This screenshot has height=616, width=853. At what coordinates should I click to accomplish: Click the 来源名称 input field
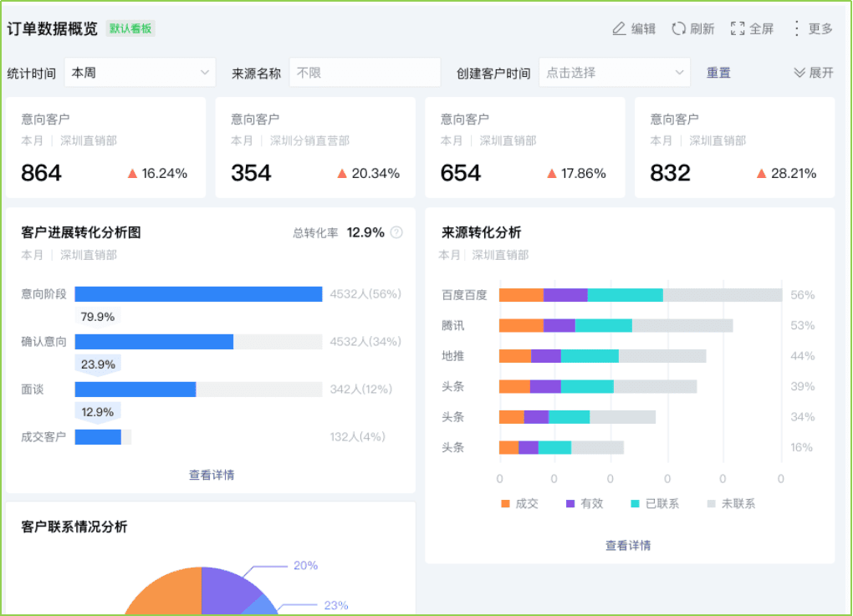tap(365, 73)
